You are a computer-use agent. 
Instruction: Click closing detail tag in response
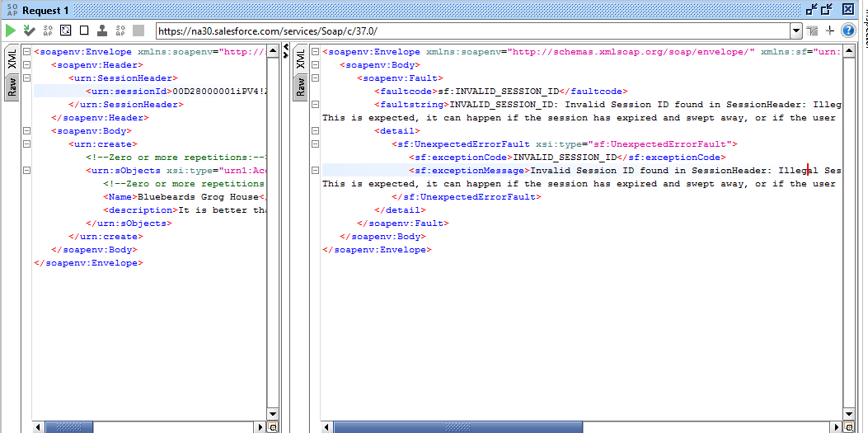tap(401, 210)
